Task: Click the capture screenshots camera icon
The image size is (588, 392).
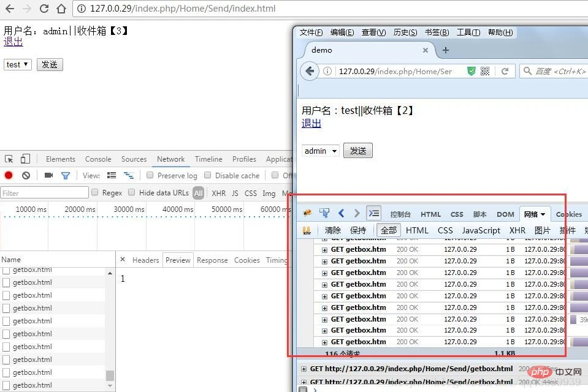Action: [x=48, y=175]
